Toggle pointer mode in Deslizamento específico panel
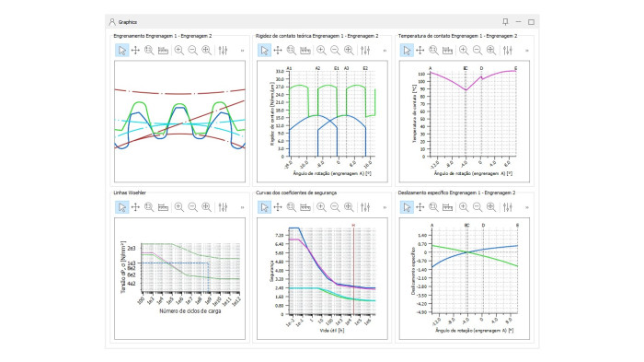Screen dimensions: 644x362 pyautogui.click(x=407, y=207)
